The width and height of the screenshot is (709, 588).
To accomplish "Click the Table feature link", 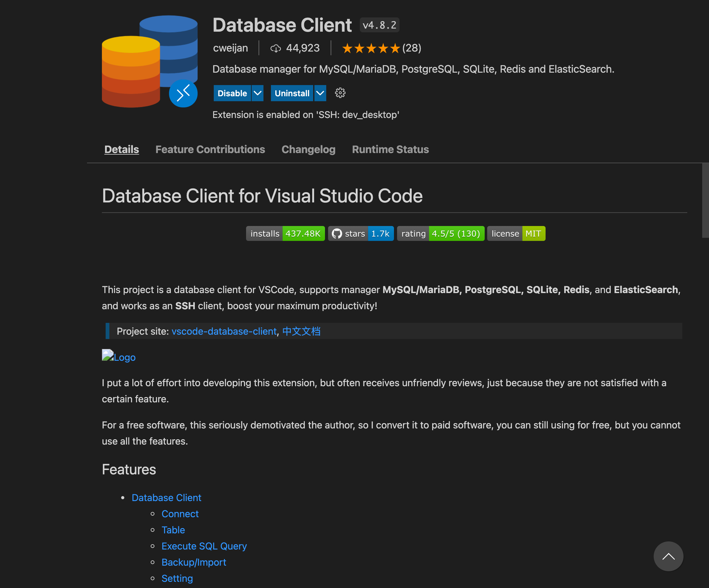I will pos(173,530).
